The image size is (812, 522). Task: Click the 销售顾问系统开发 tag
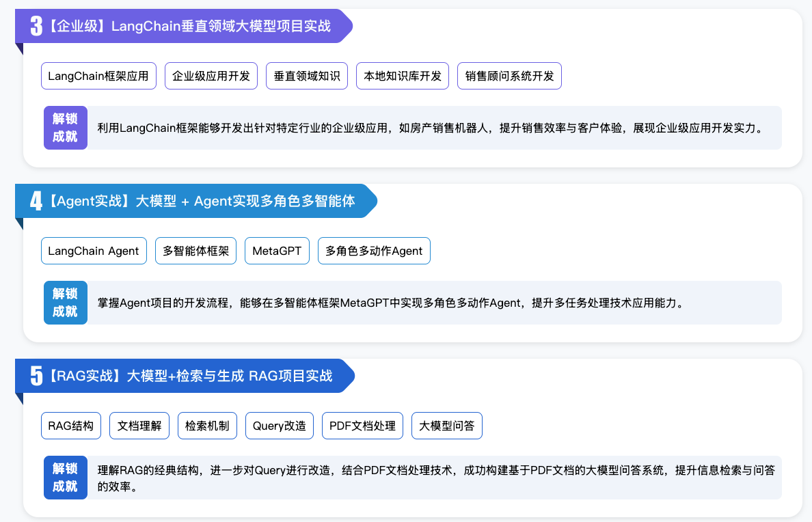(x=509, y=76)
